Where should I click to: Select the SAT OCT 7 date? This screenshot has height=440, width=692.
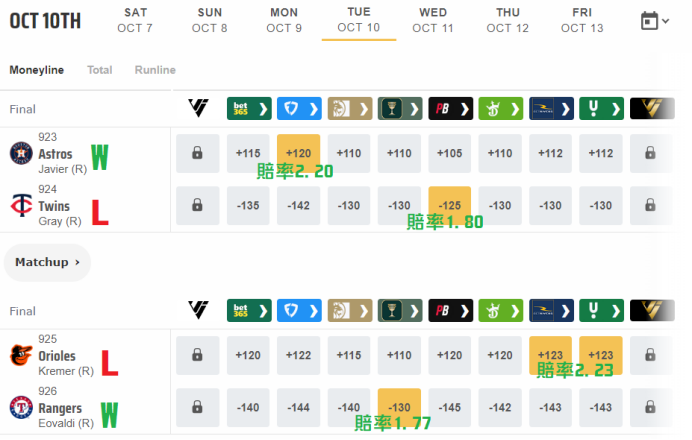tap(135, 20)
